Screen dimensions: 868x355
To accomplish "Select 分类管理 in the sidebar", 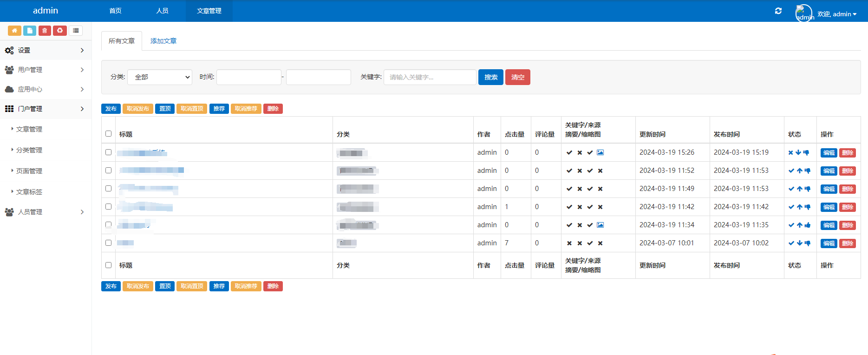I will (29, 150).
